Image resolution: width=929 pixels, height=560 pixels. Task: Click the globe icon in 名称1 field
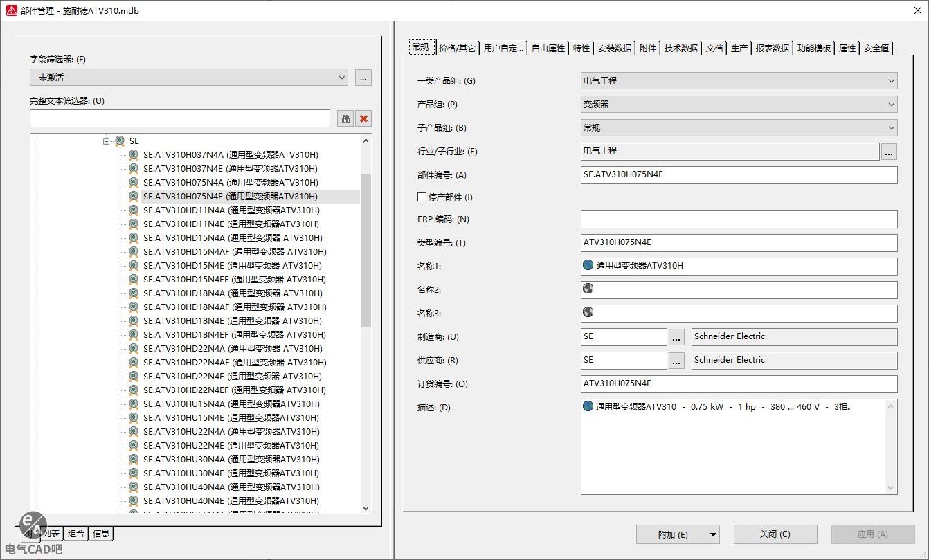point(588,265)
